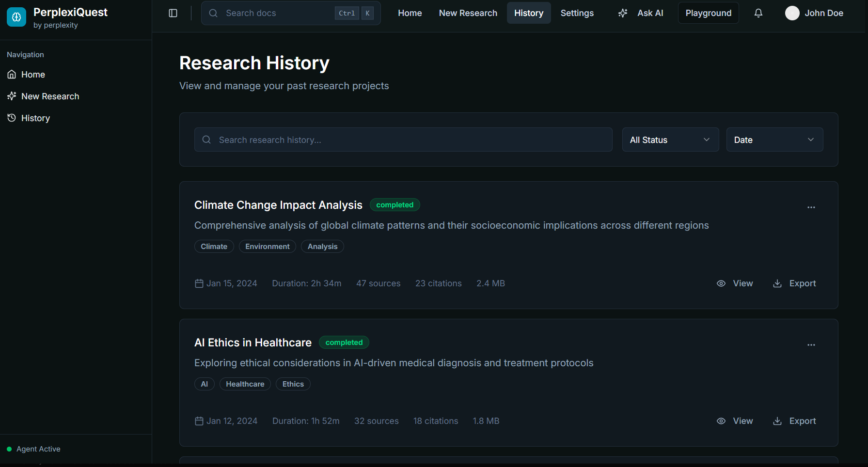View the Climate Change Impact Analysis research
The height and width of the screenshot is (467, 868).
[x=735, y=283]
